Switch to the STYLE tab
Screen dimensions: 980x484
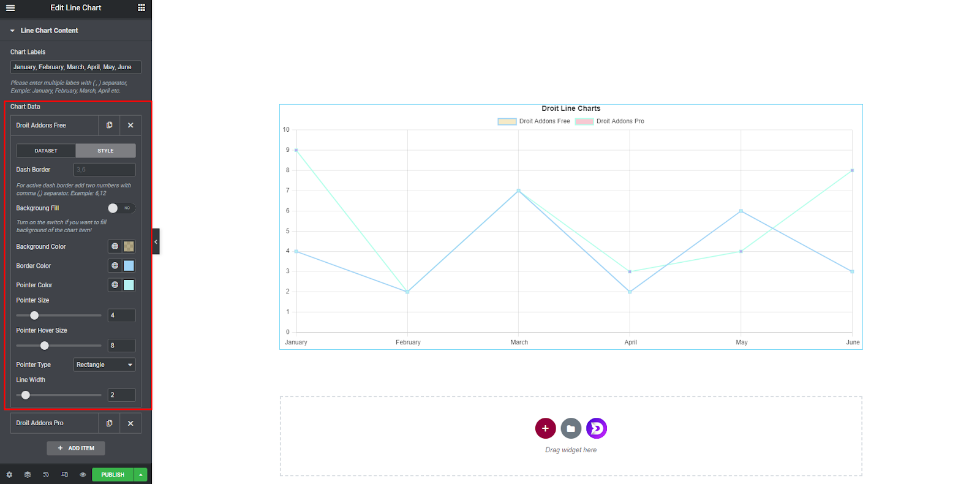[105, 151]
